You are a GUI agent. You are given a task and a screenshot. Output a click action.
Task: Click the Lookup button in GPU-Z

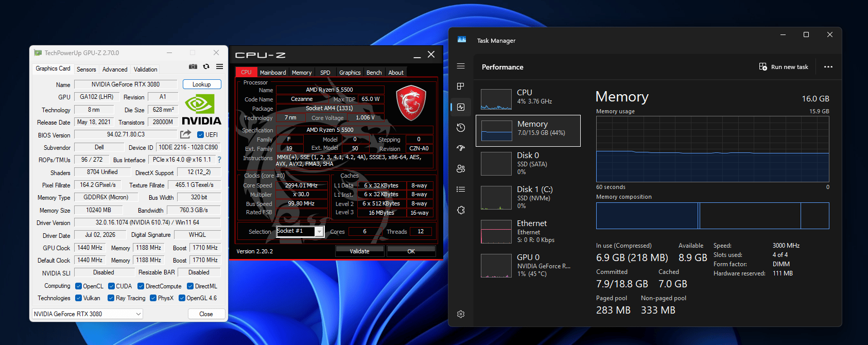click(202, 84)
